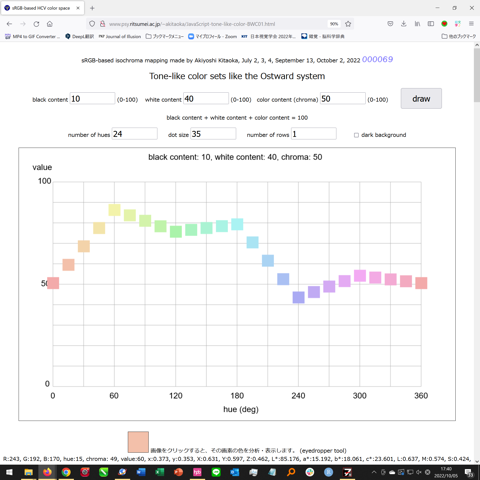480x480 pixels.
Task: Open Microsoft Excel from the taskbar
Action: click(160, 472)
